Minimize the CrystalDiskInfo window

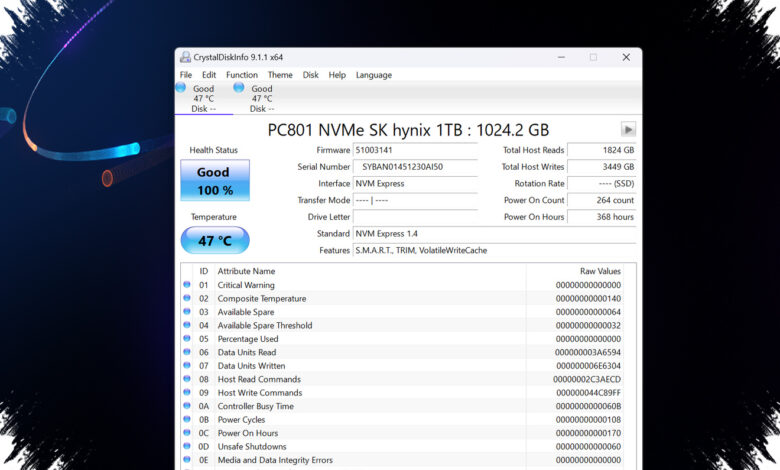pos(561,57)
